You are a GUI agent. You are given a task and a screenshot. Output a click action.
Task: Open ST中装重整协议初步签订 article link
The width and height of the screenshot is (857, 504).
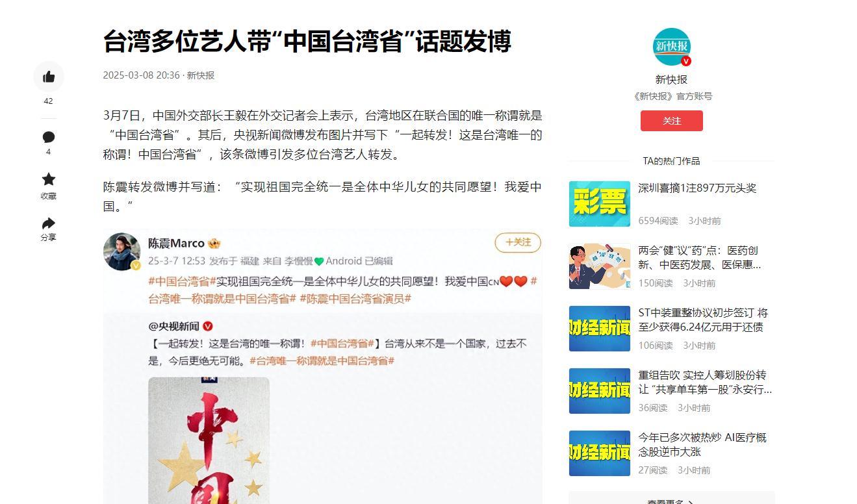point(703,320)
